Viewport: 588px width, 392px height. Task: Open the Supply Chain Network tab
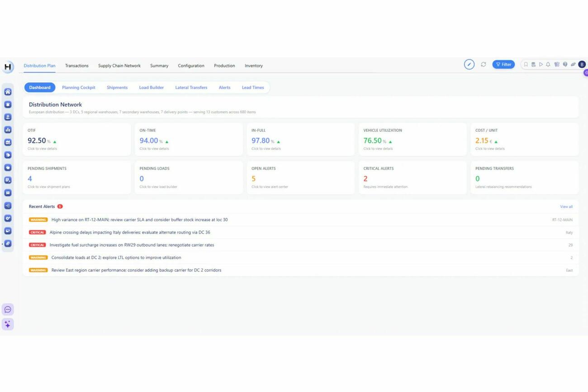click(119, 66)
